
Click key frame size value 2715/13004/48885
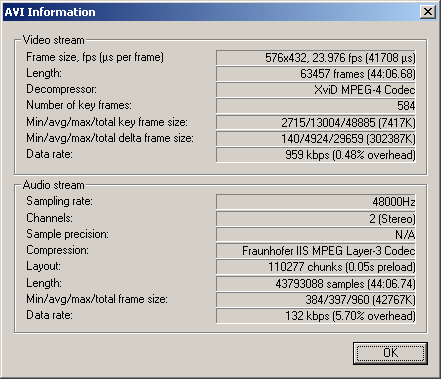pyautogui.click(x=316, y=122)
